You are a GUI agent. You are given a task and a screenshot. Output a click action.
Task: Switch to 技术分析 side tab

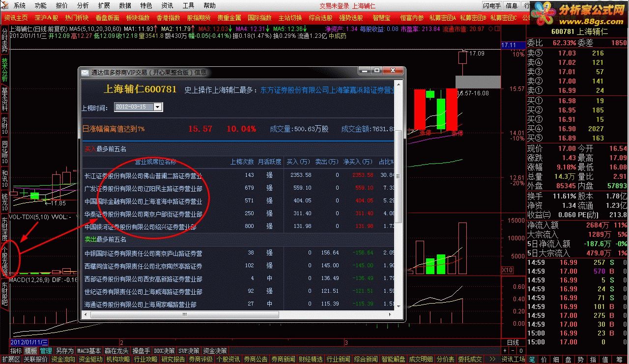(x=4, y=70)
